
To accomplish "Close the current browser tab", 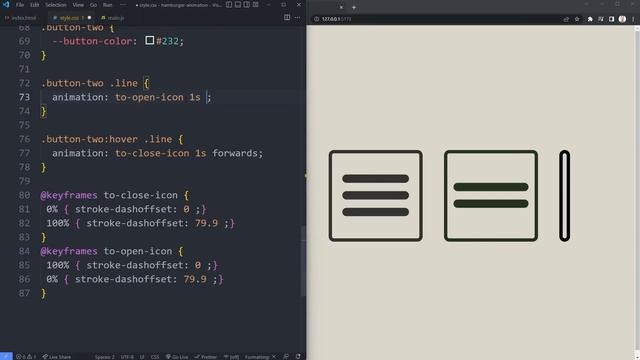I will click(x=341, y=7).
